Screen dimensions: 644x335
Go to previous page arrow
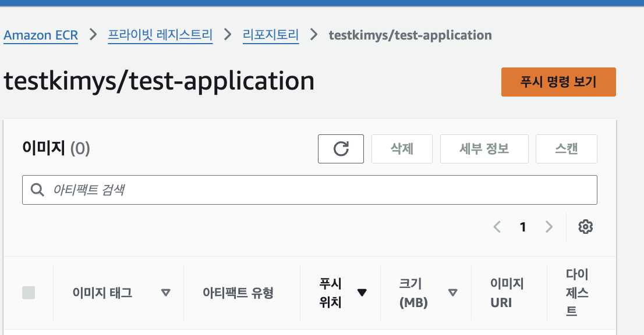pos(497,227)
